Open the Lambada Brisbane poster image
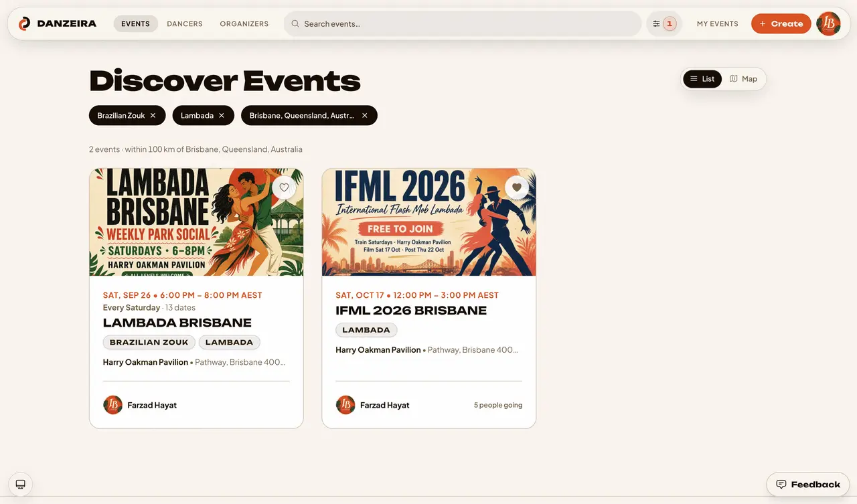 tap(196, 222)
